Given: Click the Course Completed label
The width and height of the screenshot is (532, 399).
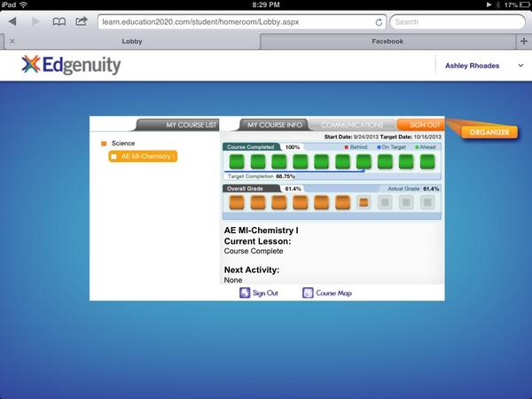Looking at the screenshot, I should [x=250, y=147].
